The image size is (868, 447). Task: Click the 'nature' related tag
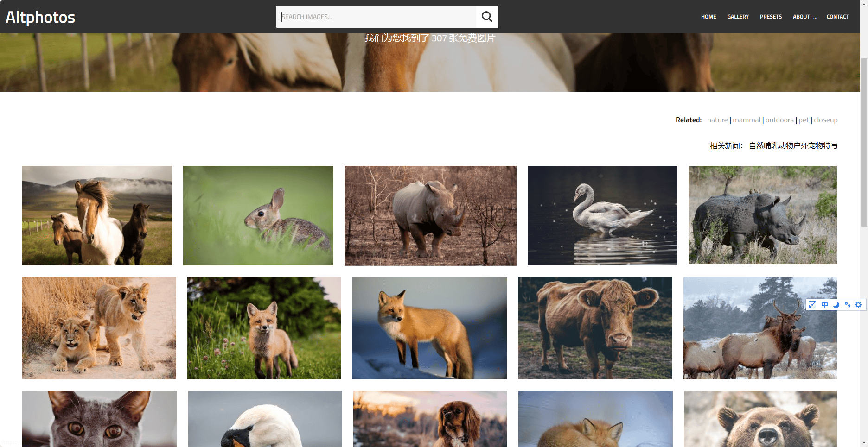coord(717,120)
